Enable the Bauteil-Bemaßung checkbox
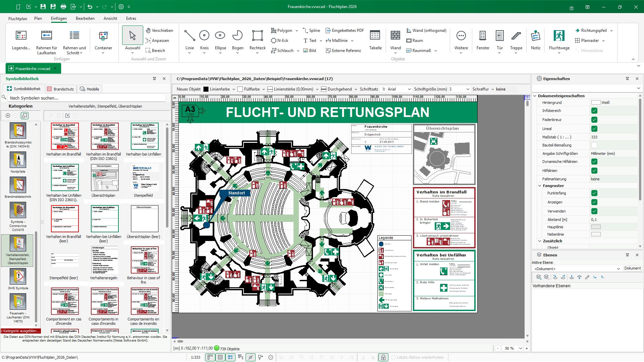This screenshot has height=362, width=644. 594,145
